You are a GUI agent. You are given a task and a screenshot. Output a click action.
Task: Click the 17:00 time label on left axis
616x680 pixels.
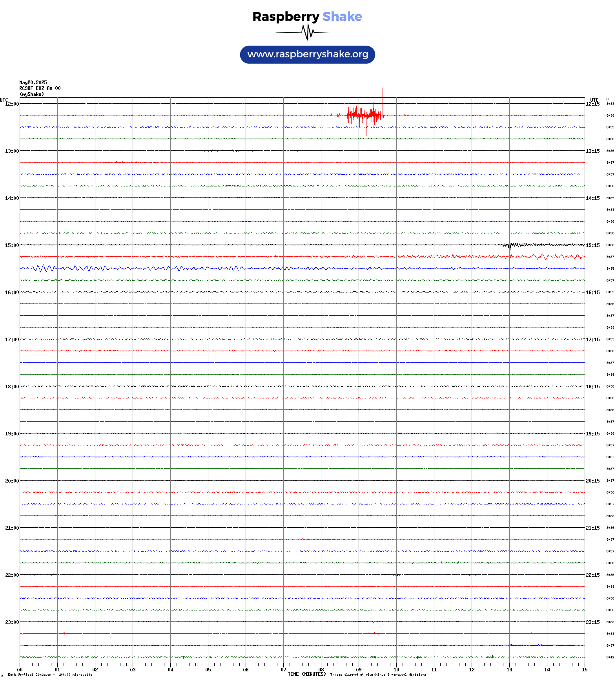click(x=12, y=340)
